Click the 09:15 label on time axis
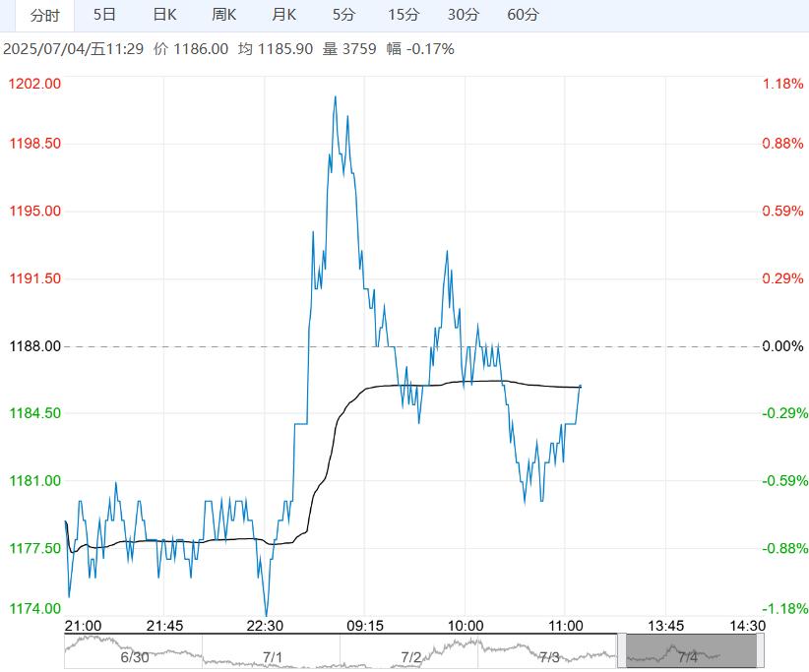 coord(364,626)
